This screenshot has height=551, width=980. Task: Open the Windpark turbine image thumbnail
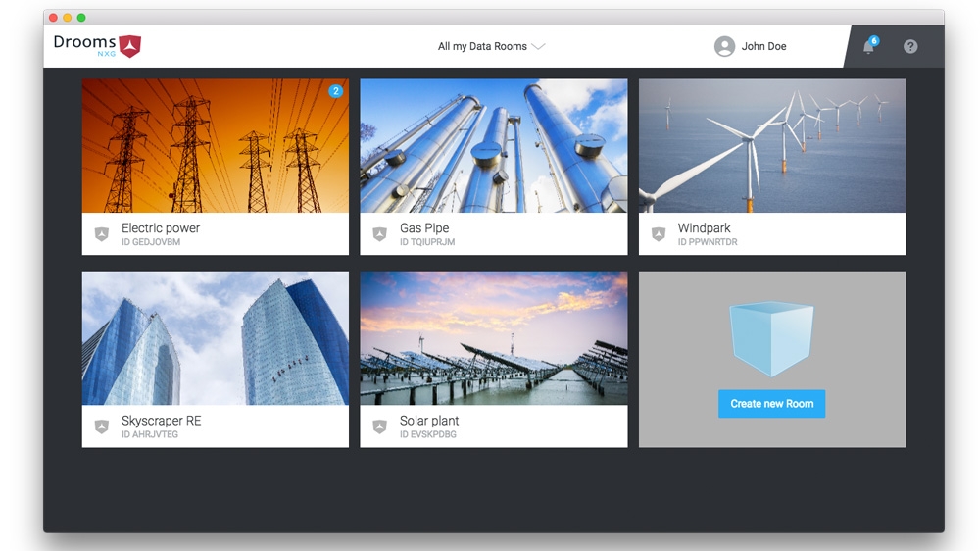[771, 146]
